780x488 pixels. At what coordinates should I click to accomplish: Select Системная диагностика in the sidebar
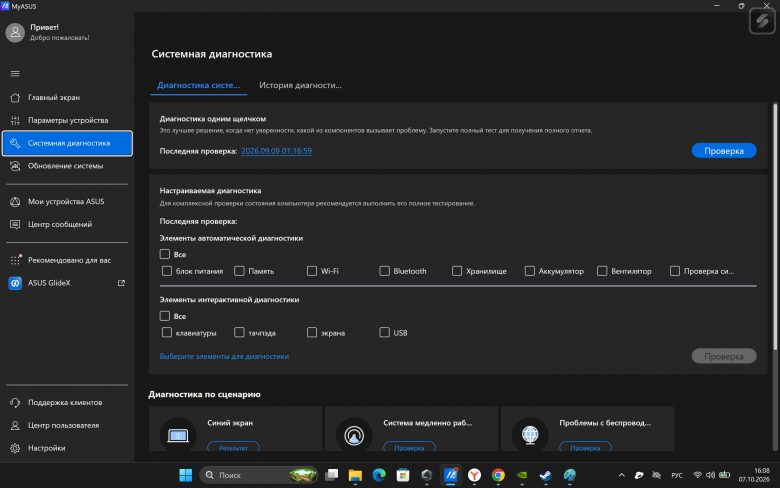pyautogui.click(x=67, y=143)
